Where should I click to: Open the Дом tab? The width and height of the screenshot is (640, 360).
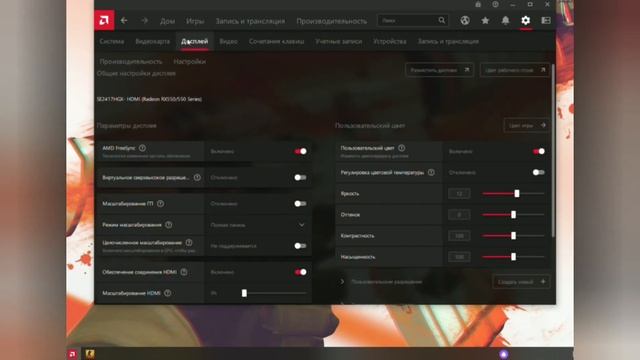(167, 21)
